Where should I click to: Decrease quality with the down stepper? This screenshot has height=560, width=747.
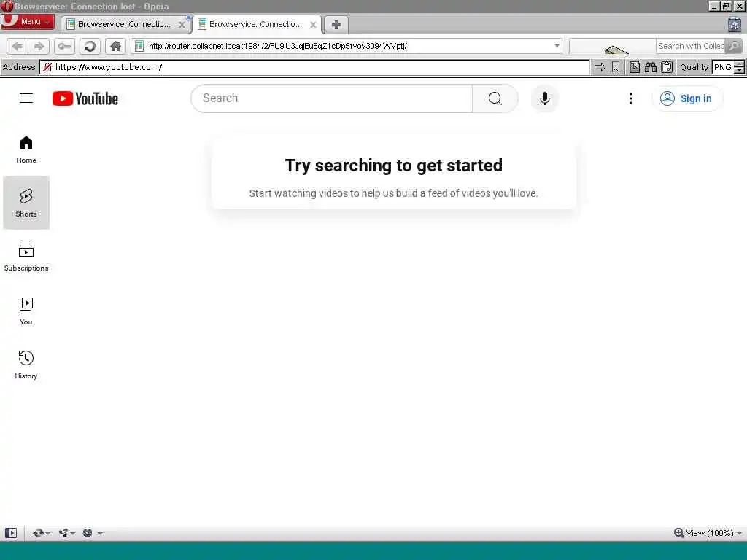click(739, 71)
